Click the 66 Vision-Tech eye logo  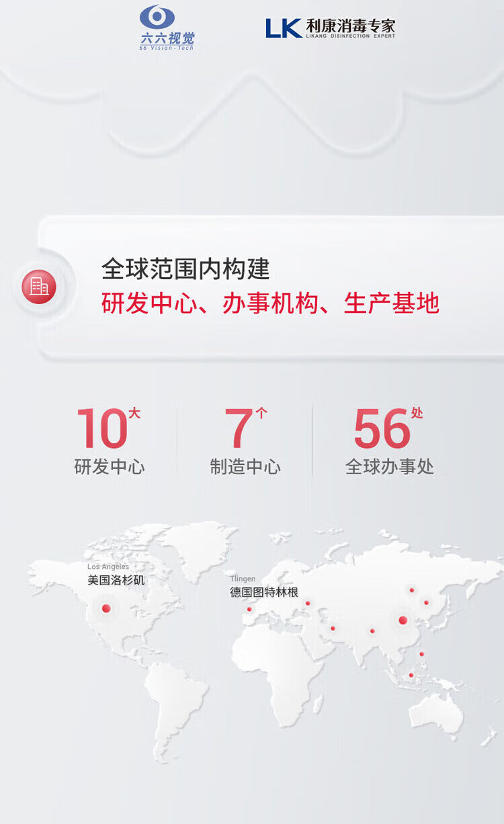point(167,27)
